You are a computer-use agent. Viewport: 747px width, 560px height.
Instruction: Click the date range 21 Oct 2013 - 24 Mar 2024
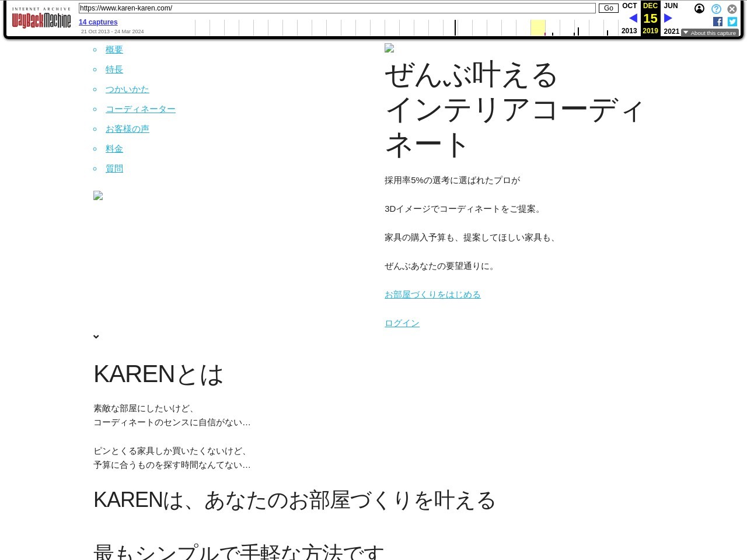click(112, 32)
